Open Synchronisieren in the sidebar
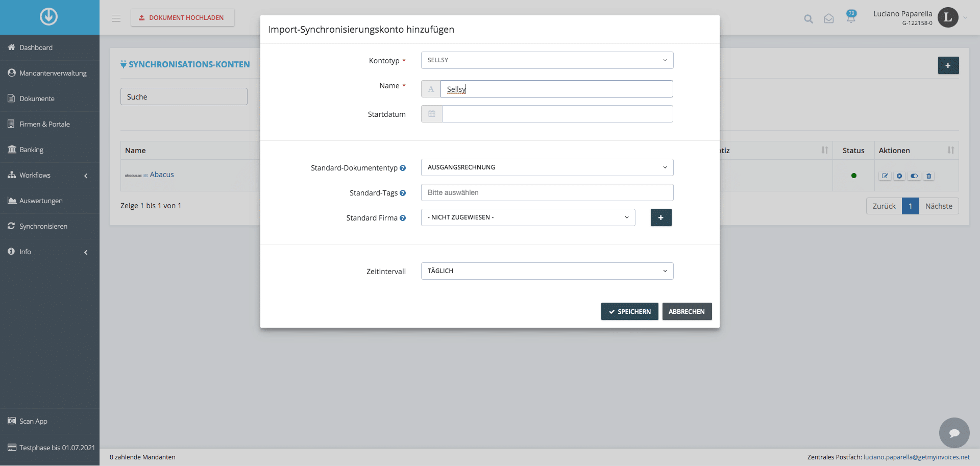Image resolution: width=980 pixels, height=466 pixels. (50, 226)
